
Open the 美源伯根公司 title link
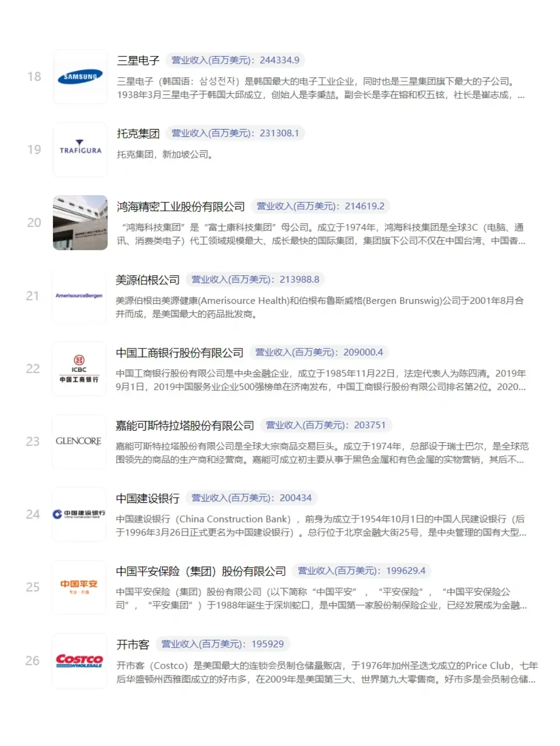(148, 280)
